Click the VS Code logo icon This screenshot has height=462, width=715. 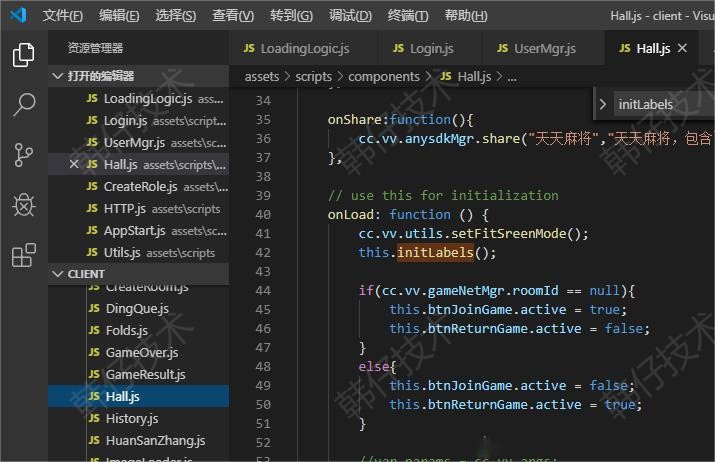pos(18,15)
